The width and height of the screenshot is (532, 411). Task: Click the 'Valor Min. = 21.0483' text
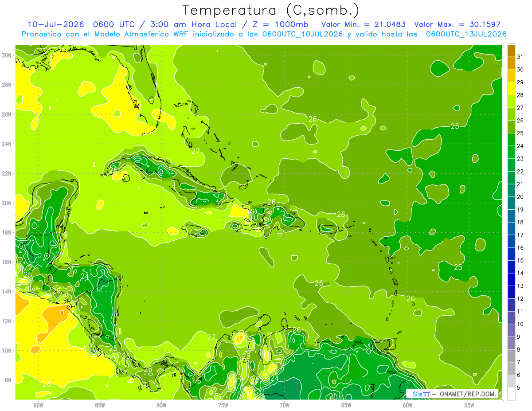pos(364,24)
